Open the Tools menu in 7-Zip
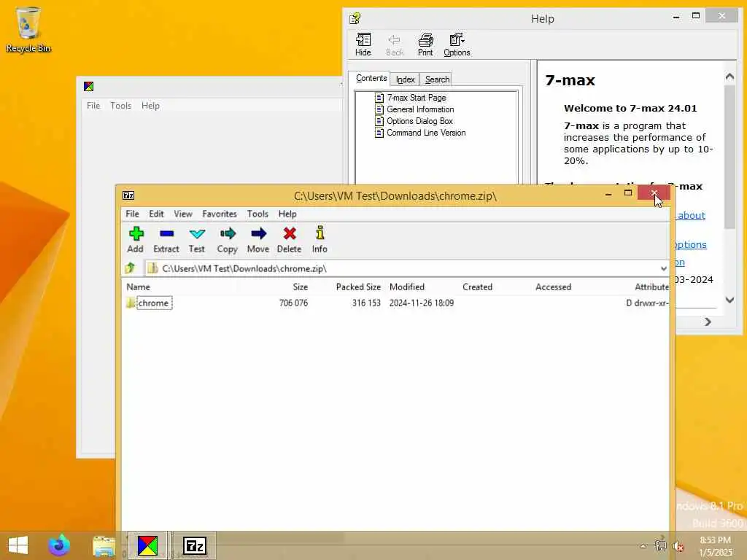 [258, 214]
